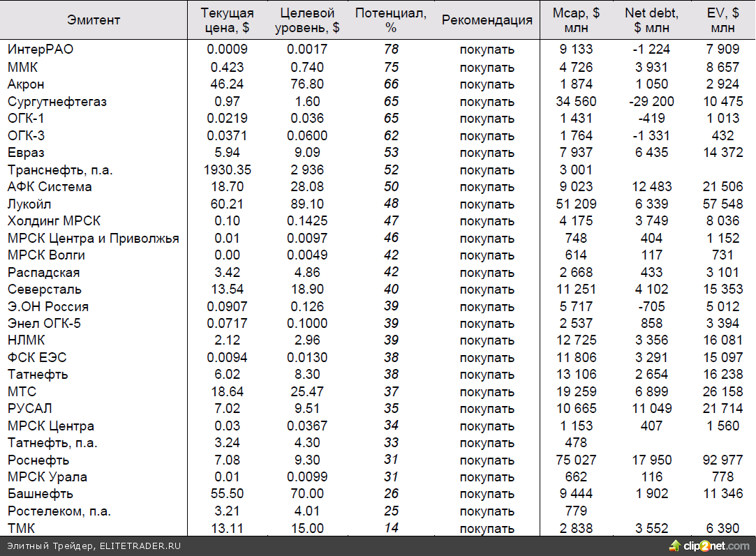Screen dimensions: 756x556
Task: Click the clip2net logo icon
Action: [x=675, y=546]
